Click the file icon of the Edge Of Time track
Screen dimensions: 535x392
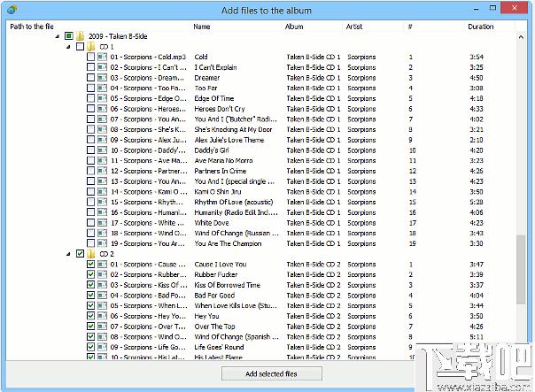coord(102,98)
